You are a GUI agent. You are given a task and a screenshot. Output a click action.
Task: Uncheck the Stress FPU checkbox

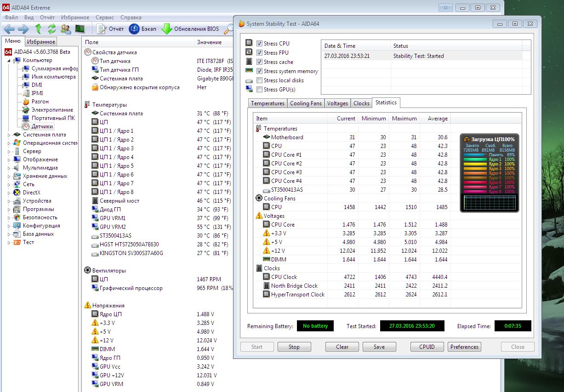coord(259,52)
